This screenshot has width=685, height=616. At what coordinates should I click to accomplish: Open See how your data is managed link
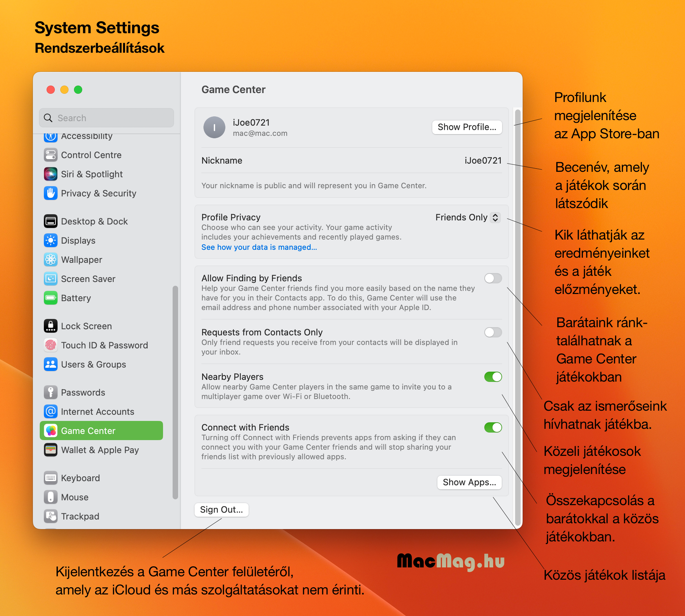click(259, 247)
